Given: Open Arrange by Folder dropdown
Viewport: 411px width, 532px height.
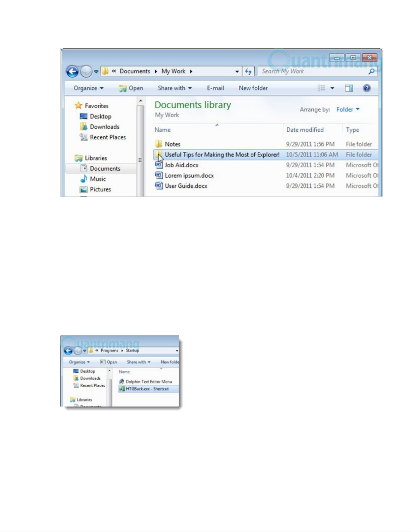Looking at the screenshot, I should click(x=348, y=109).
